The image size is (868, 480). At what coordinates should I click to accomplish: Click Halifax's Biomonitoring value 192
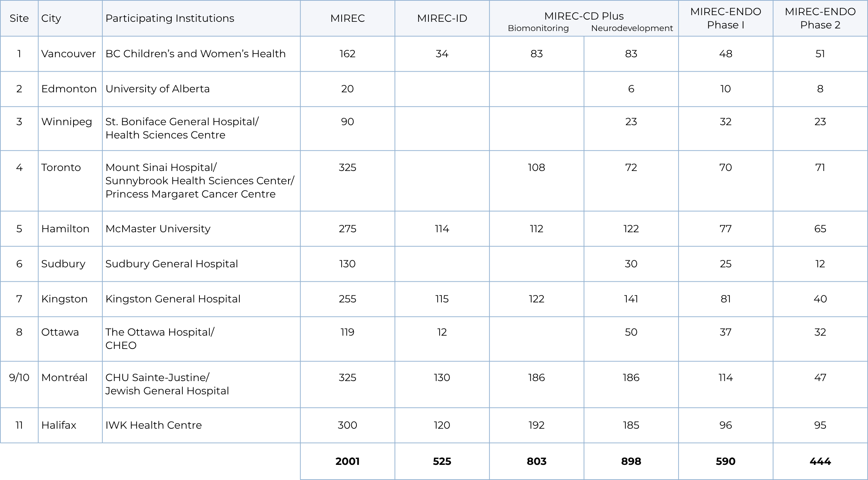click(x=537, y=425)
